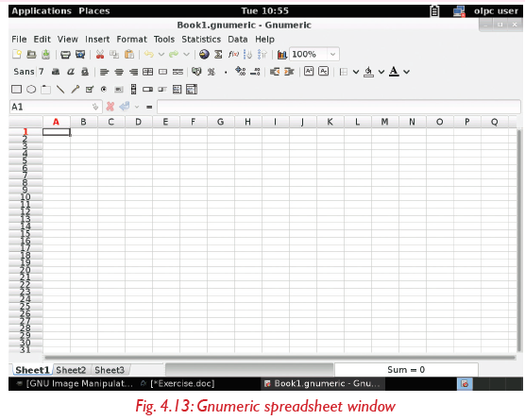Save the workbook using Save icon
The width and height of the screenshot is (525, 420).
(46, 54)
